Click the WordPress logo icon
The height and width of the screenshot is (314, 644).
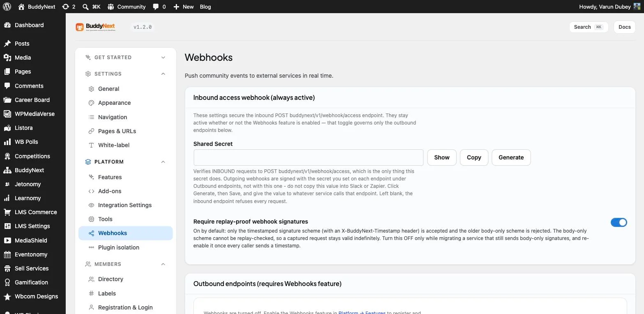7,7
